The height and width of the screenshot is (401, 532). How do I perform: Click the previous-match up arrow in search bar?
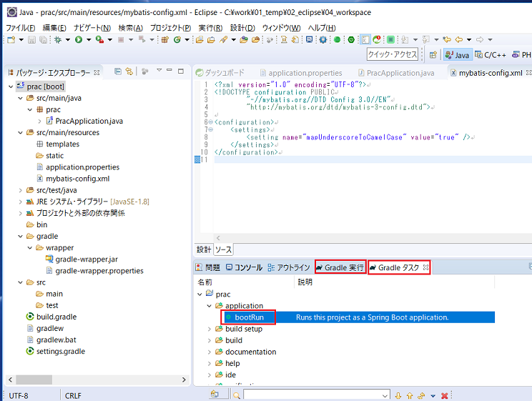[x=410, y=395]
